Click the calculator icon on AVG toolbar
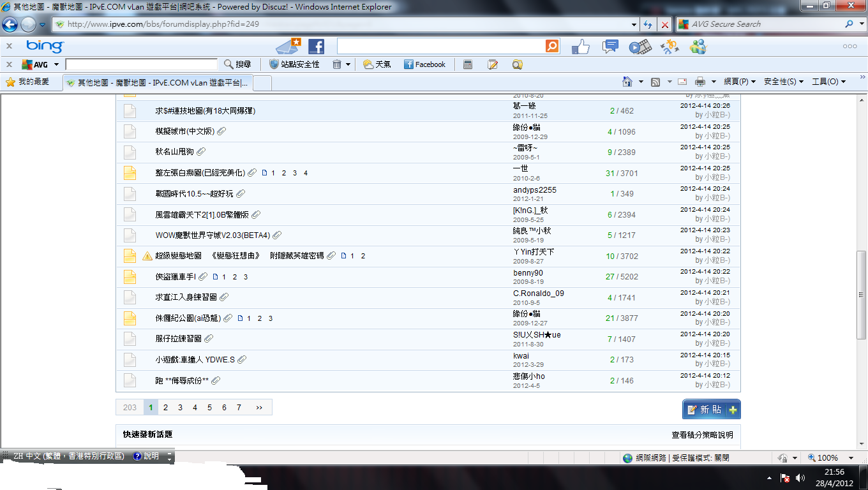Screen dimensions: 868x490 click(468, 64)
